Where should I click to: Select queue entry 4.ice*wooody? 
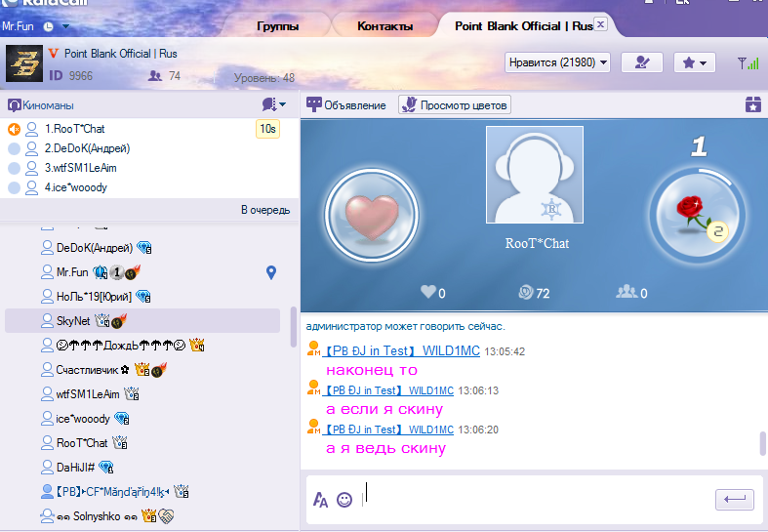(149, 187)
